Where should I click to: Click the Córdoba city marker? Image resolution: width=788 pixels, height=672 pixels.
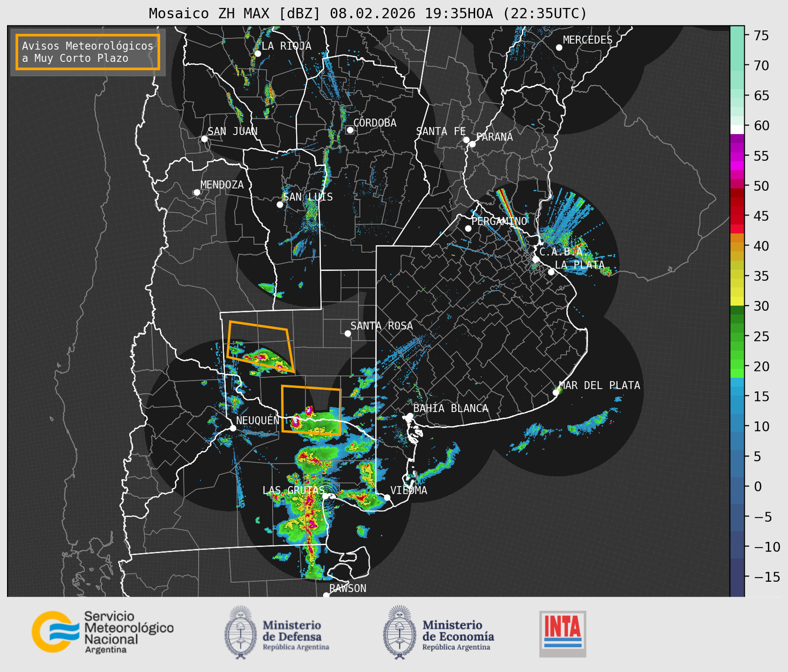(x=350, y=130)
